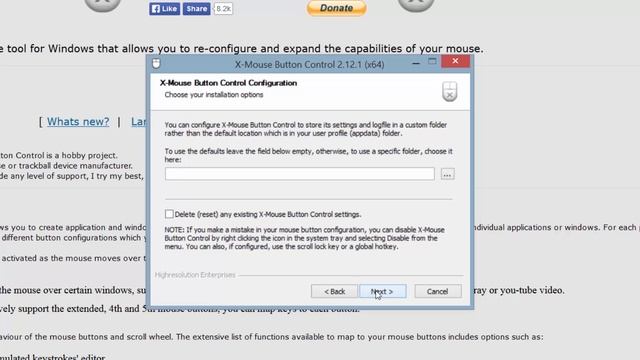Cancel the X-Mouse installation
This screenshot has width=640, height=360.
coord(438,291)
